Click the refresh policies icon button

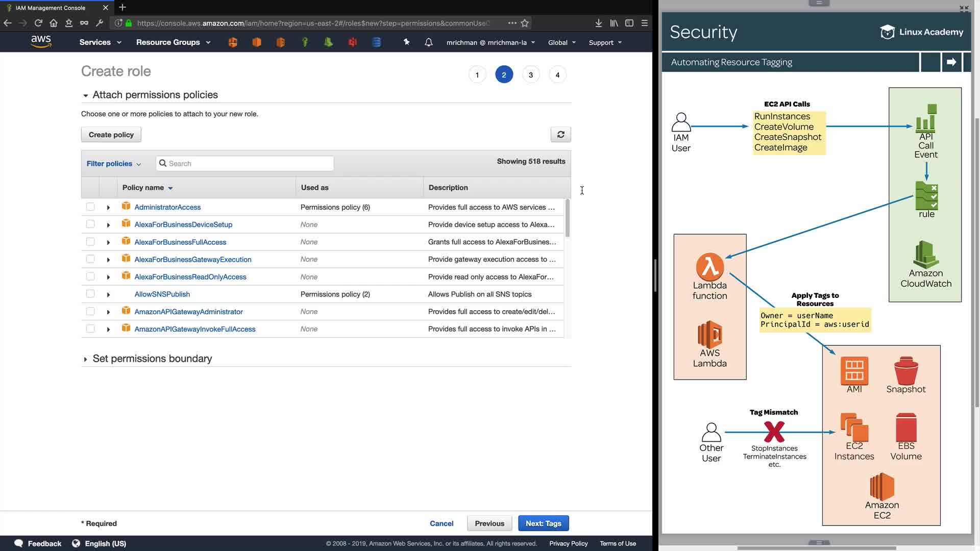560,135
